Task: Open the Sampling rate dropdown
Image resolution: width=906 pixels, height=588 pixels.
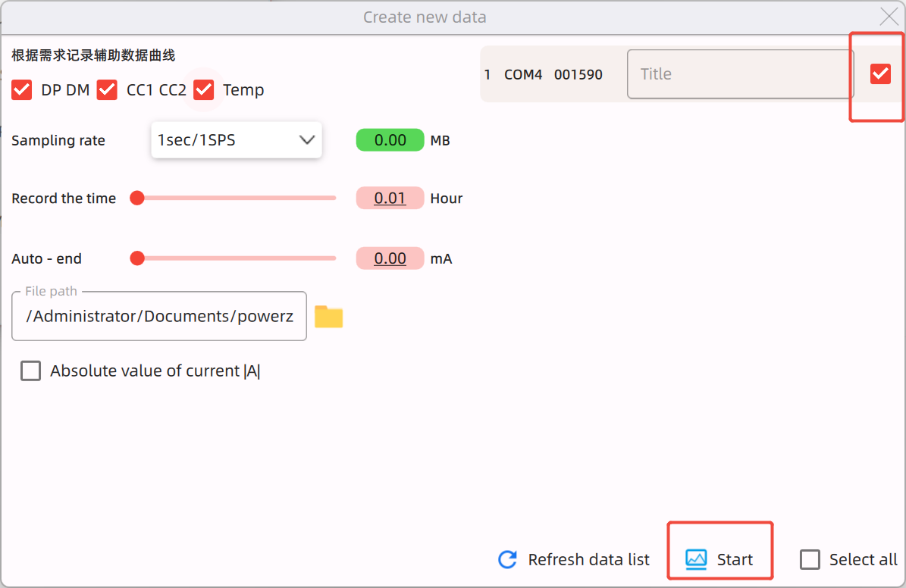Action: pyautogui.click(x=236, y=139)
